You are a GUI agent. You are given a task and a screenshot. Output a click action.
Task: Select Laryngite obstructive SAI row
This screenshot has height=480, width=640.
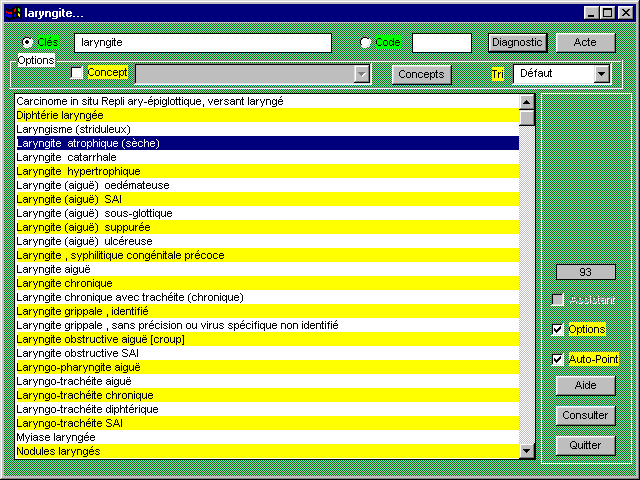267,353
